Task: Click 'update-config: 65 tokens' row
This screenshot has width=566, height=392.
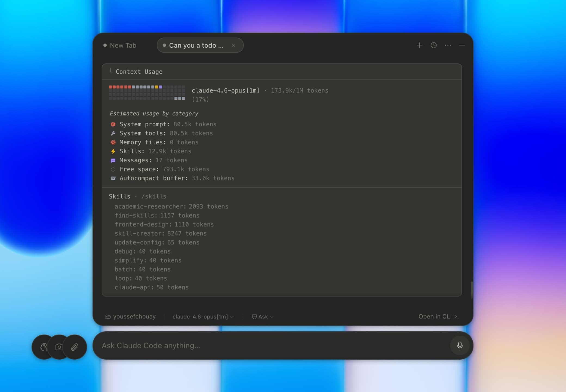Action: pyautogui.click(x=157, y=242)
